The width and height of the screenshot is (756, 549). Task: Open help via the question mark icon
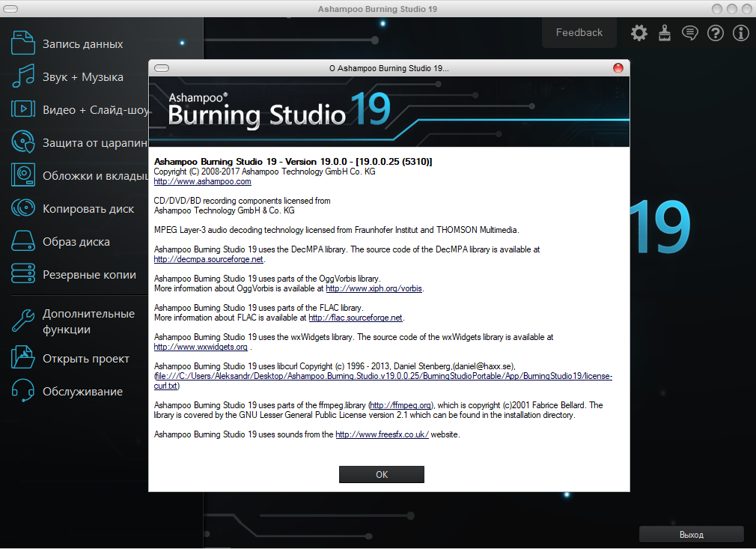(716, 33)
